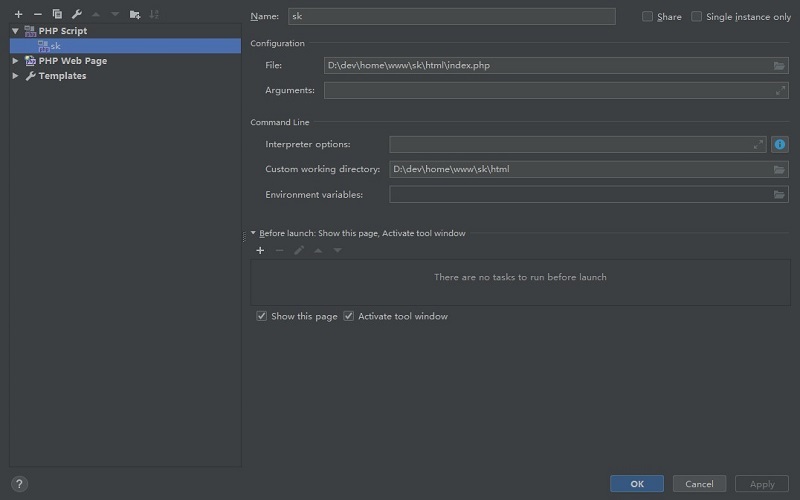Click the interpreter options info icon

click(x=780, y=145)
